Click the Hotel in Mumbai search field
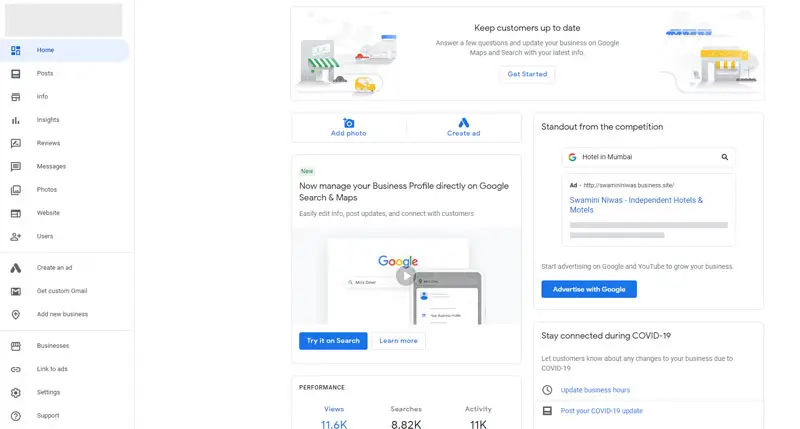 pos(648,157)
